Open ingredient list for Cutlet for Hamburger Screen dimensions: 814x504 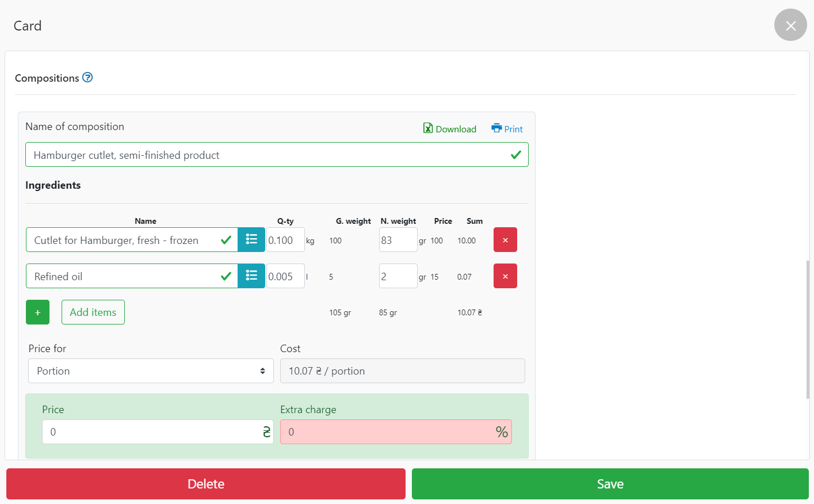pos(251,240)
